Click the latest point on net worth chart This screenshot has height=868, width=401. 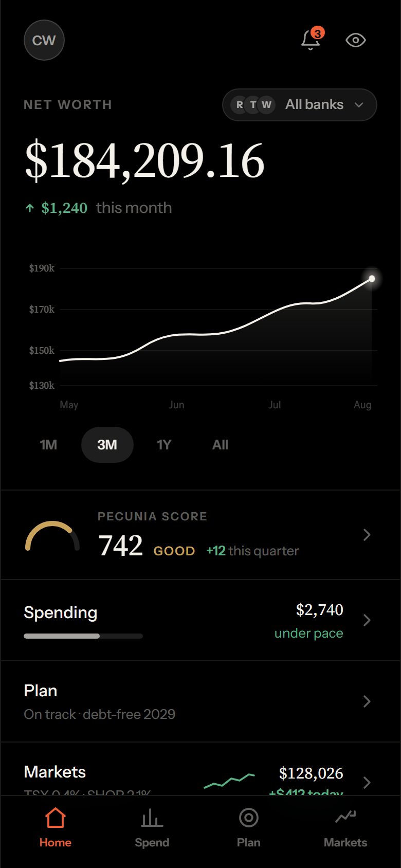372,279
